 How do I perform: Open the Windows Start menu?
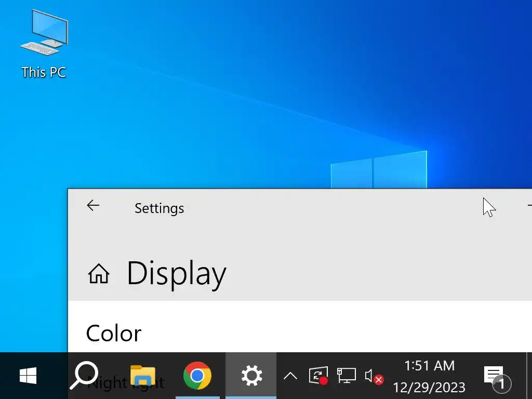click(28, 376)
